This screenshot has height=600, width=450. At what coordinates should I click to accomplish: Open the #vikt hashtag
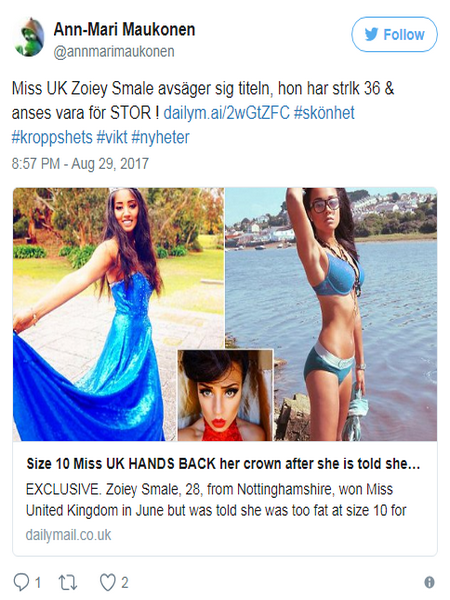(x=112, y=137)
